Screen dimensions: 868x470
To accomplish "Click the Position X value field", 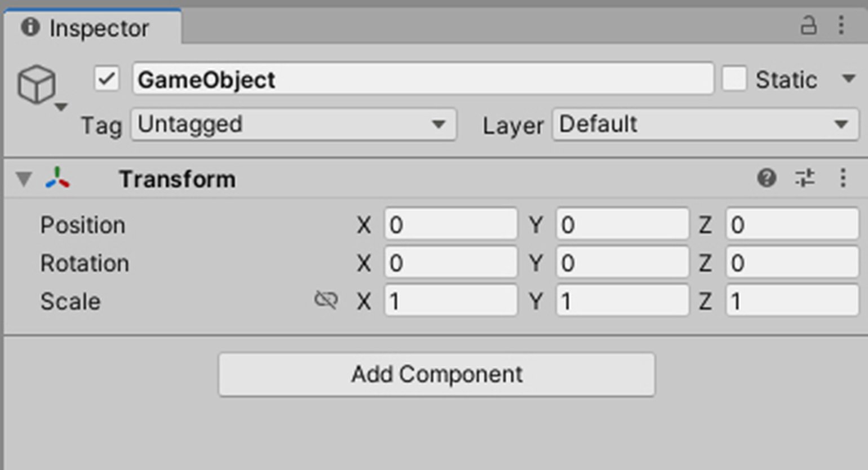I will click(450, 225).
